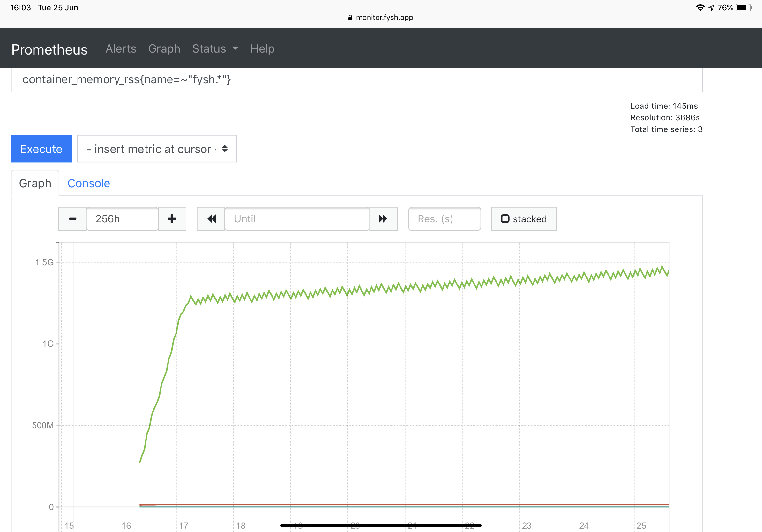Open Alerts from the top navigation
Screen dimensions: 762x532
pyautogui.click(x=121, y=49)
